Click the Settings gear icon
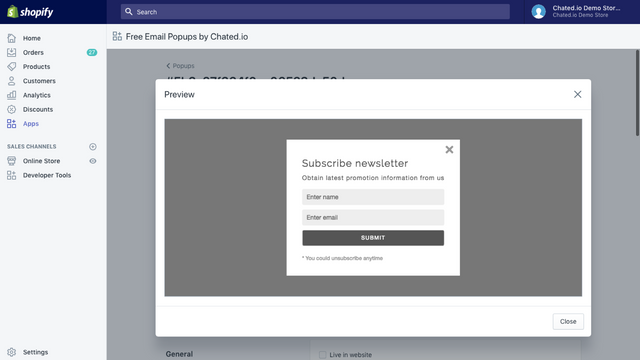This screenshot has width=640, height=360. coord(11,352)
